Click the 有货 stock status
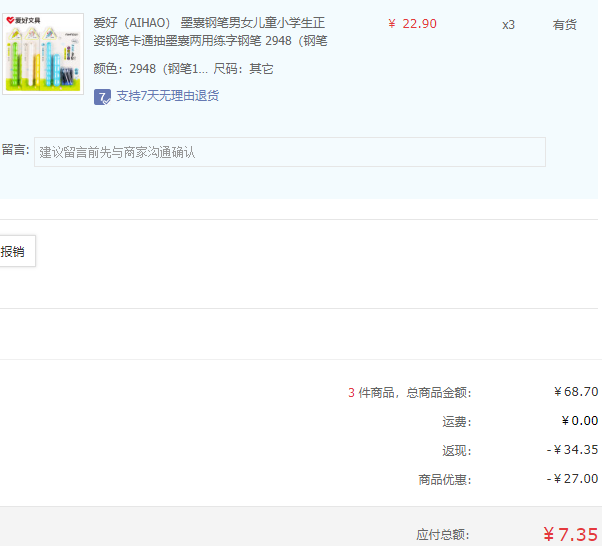This screenshot has width=602, height=546. pos(565,24)
